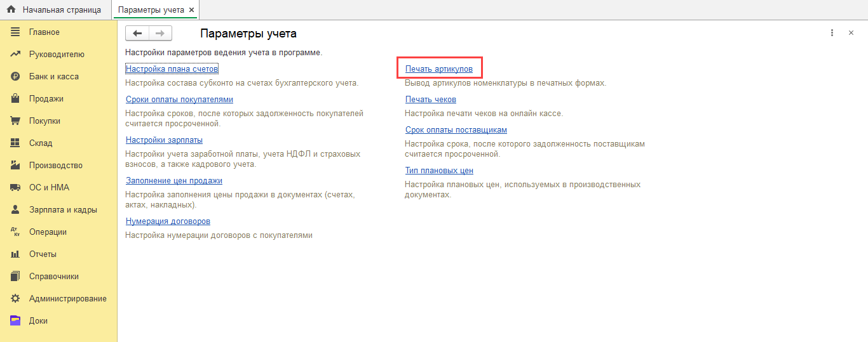This screenshot has height=342, width=868.
Task: Click the Покупки shopping cart icon
Action: tap(15, 121)
